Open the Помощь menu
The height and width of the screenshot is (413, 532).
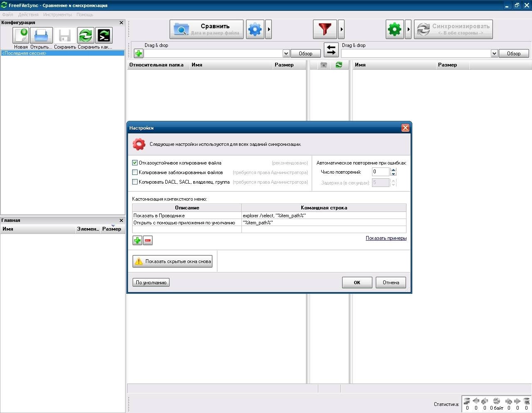[x=85, y=15]
